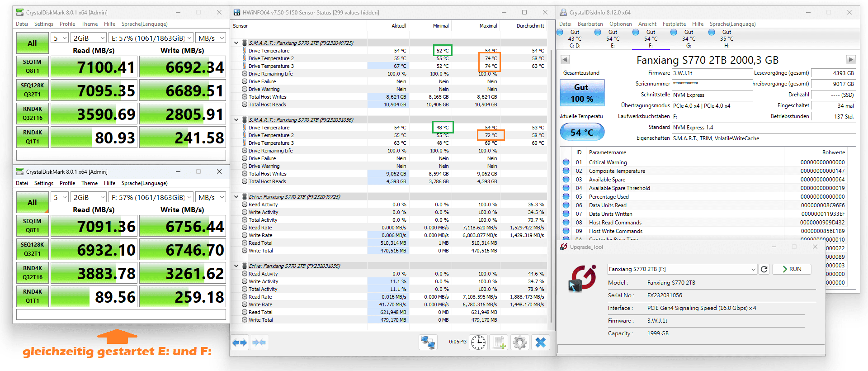The image size is (868, 371).
Task: Click 54 °C temperature button in CrystalDiskInfo
Action: point(582,132)
